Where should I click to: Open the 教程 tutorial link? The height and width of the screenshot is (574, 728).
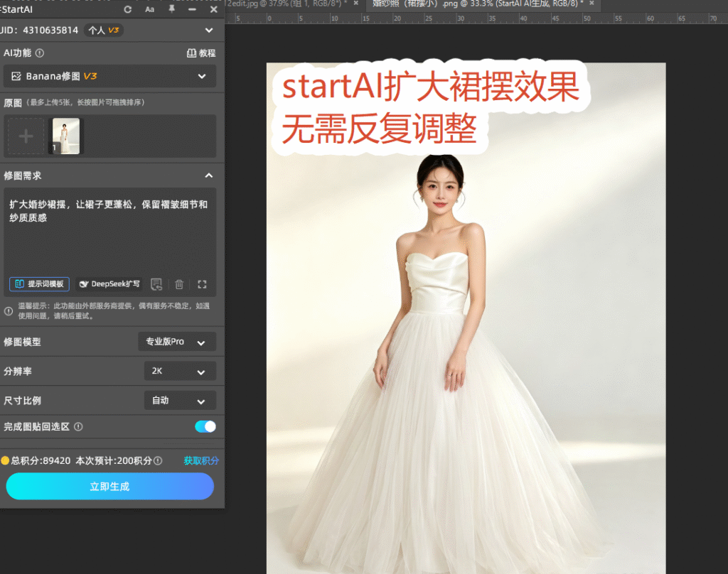(201, 53)
